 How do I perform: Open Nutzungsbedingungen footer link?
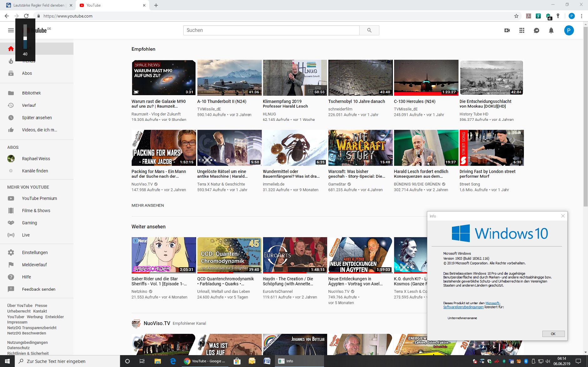(x=28, y=343)
